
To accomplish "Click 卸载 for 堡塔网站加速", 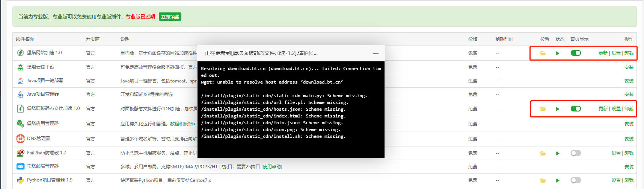I will click(629, 53).
